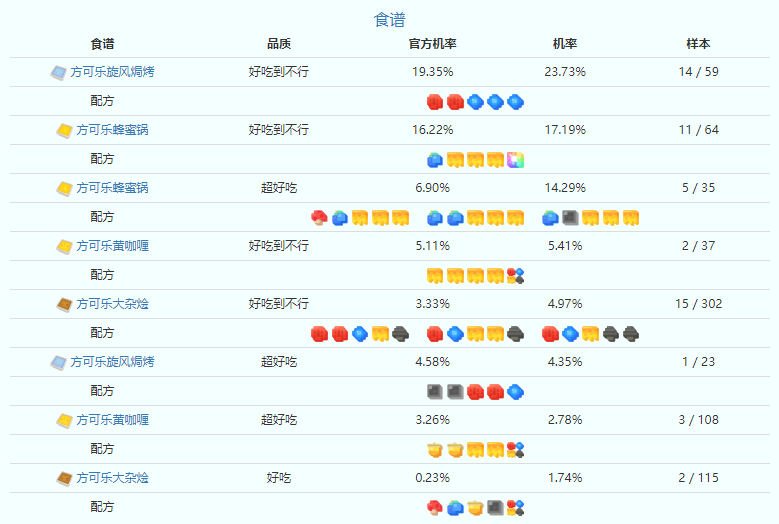Image resolution: width=779 pixels, height=524 pixels.
Task: Select the 15 / 302 sample value
Action: pyautogui.click(x=698, y=304)
